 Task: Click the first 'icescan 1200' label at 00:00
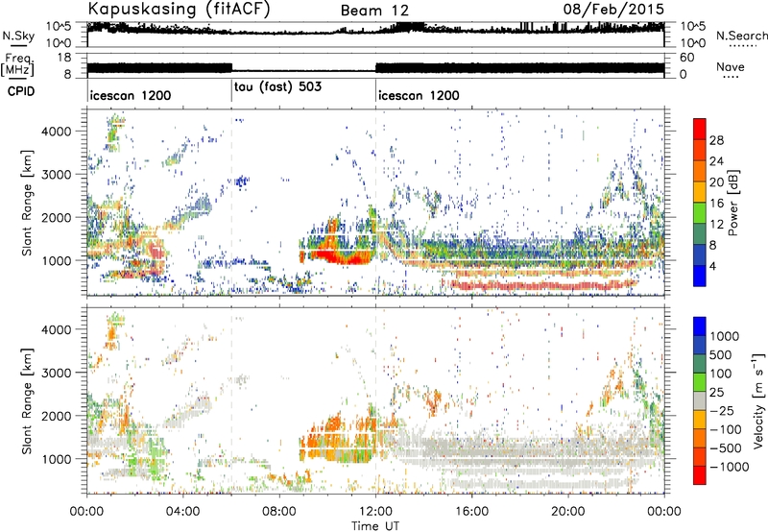[131, 95]
